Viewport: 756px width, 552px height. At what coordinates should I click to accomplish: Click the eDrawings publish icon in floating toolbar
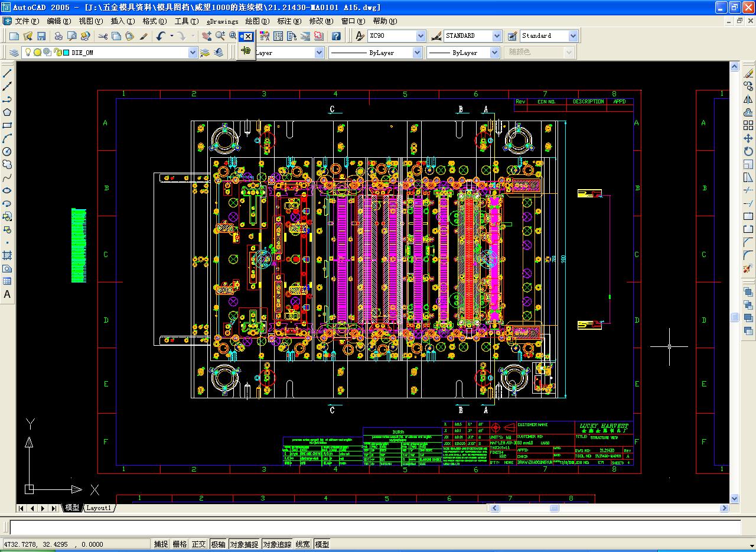246,51
